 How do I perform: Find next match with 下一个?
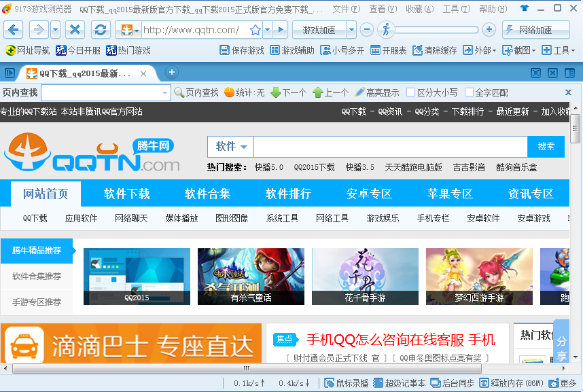(289, 92)
